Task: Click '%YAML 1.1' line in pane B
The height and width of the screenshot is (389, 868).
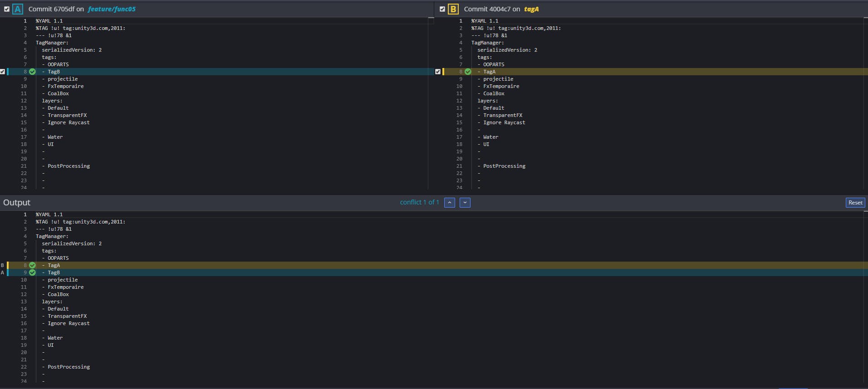Action: (x=485, y=21)
